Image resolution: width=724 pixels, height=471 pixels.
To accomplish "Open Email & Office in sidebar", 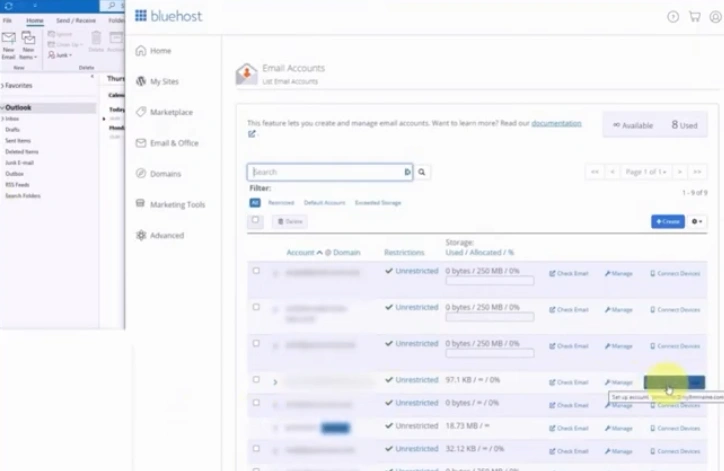I will click(173, 143).
